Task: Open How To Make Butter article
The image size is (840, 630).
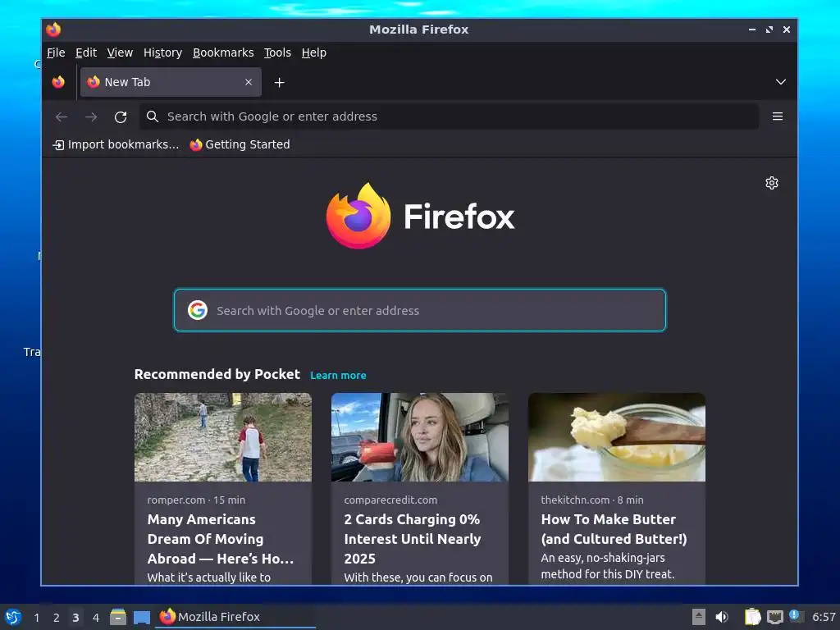Action: [x=614, y=529]
